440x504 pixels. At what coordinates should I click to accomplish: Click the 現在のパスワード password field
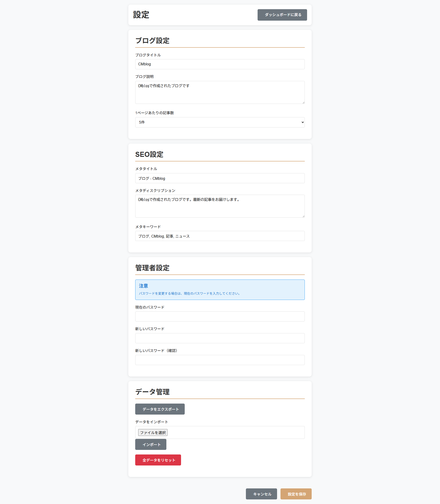click(x=220, y=316)
